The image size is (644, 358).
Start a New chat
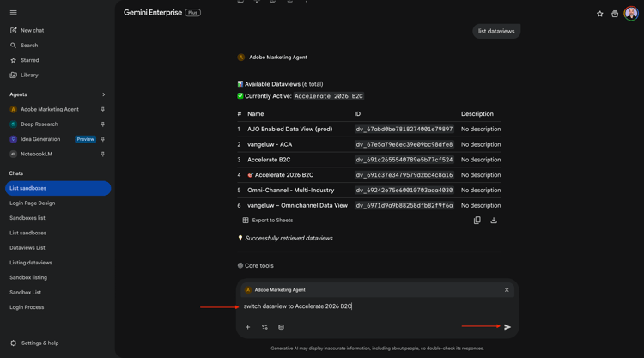pos(27,30)
